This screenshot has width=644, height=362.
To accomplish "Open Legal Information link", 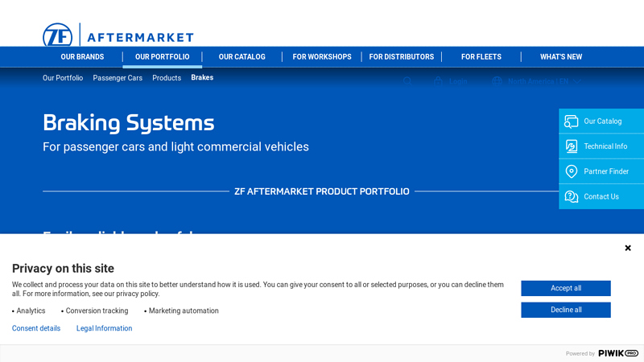I will click(105, 328).
